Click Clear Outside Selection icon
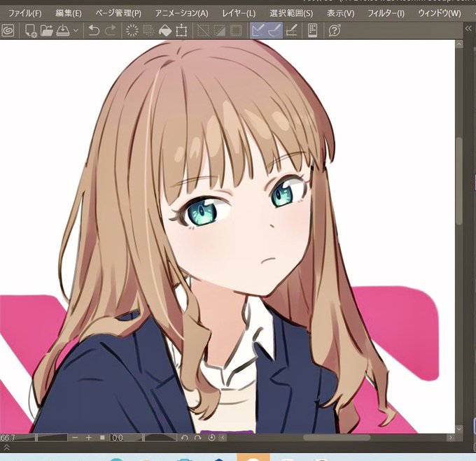The width and height of the screenshot is (476, 461). [x=148, y=31]
